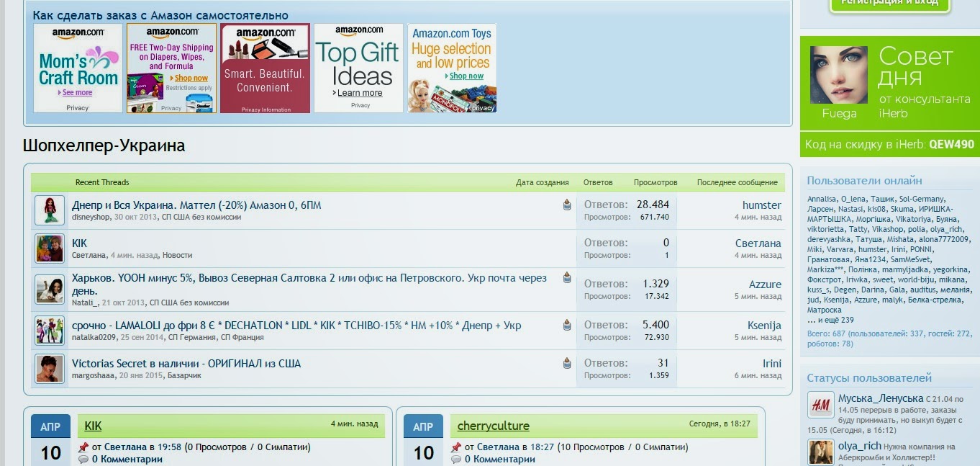980x466 pixels.
Task: Open the Amazon.com Toys banner
Action: tap(452, 68)
